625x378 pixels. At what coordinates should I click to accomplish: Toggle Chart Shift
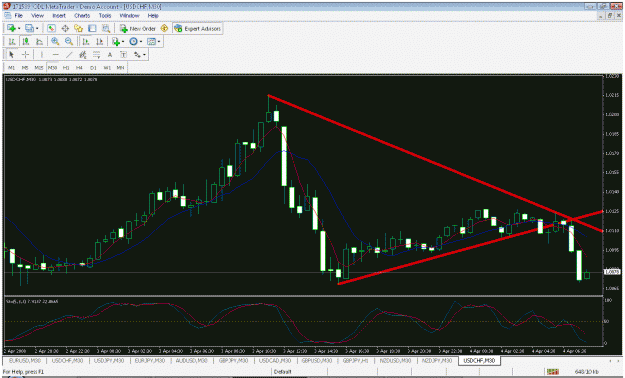[99, 41]
